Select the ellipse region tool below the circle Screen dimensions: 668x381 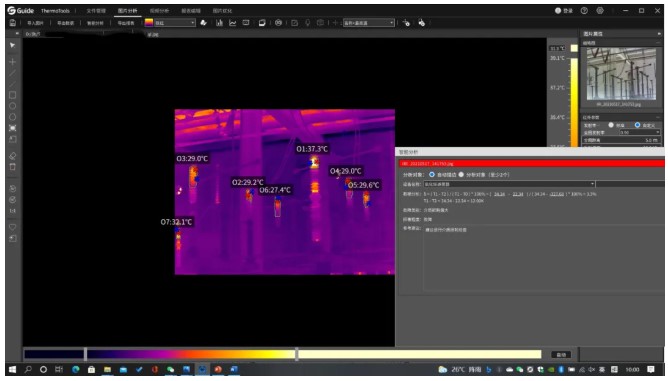point(12,117)
